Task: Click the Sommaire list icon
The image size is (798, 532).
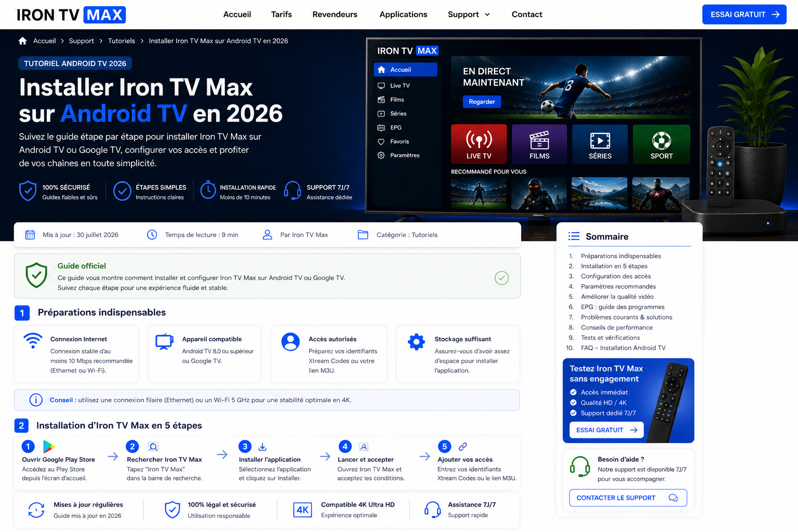Action: [x=574, y=236]
